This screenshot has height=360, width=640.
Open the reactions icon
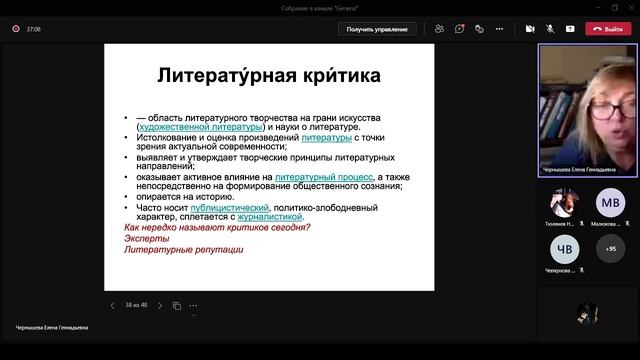point(479,29)
